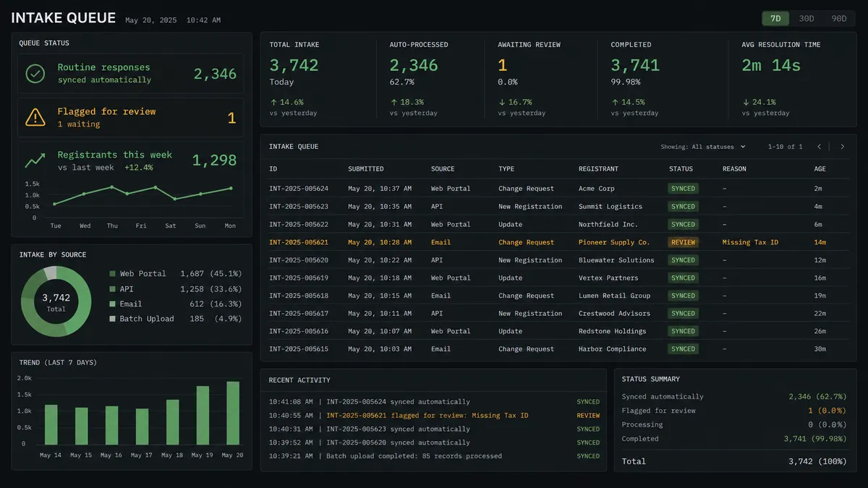The width and height of the screenshot is (868, 488).
Task: Sort table by the REGISTRANT column header
Action: tap(598, 169)
